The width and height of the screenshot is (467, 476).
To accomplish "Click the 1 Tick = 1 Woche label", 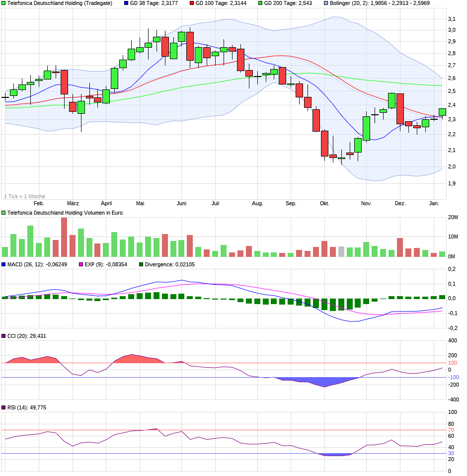I will (25, 196).
